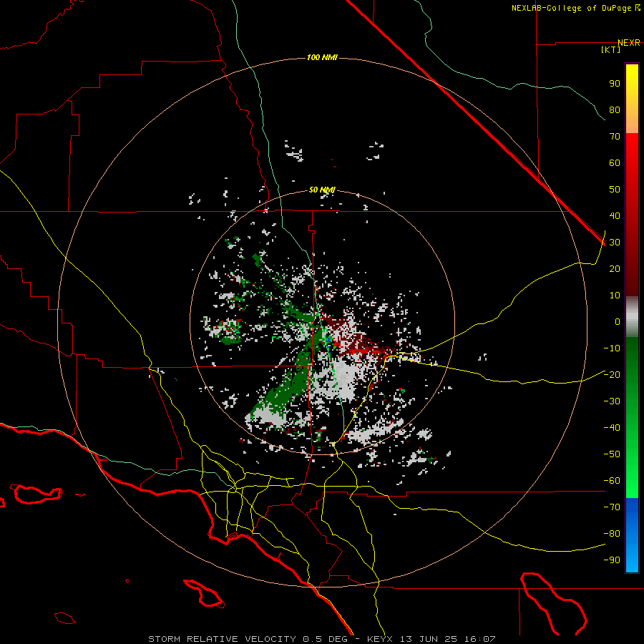644x644 pixels.
Task: Click the '100 NMI' range ring label
Action: click(322, 57)
